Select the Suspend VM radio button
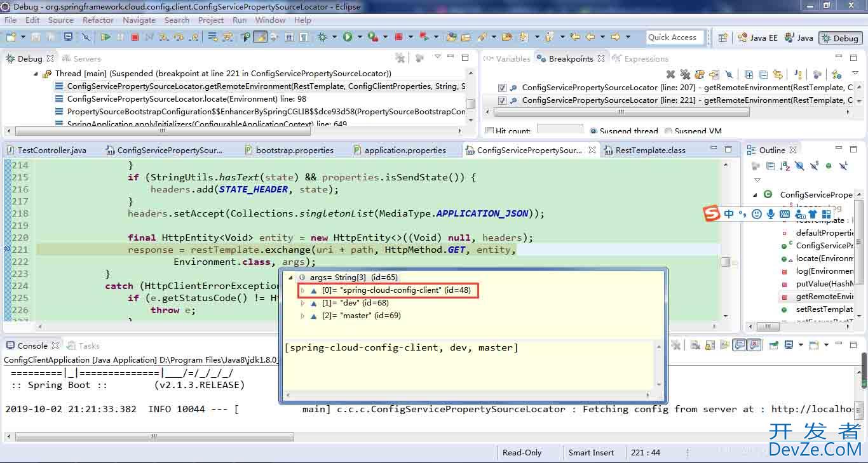Viewport: 868px width, 463px height. [668, 131]
